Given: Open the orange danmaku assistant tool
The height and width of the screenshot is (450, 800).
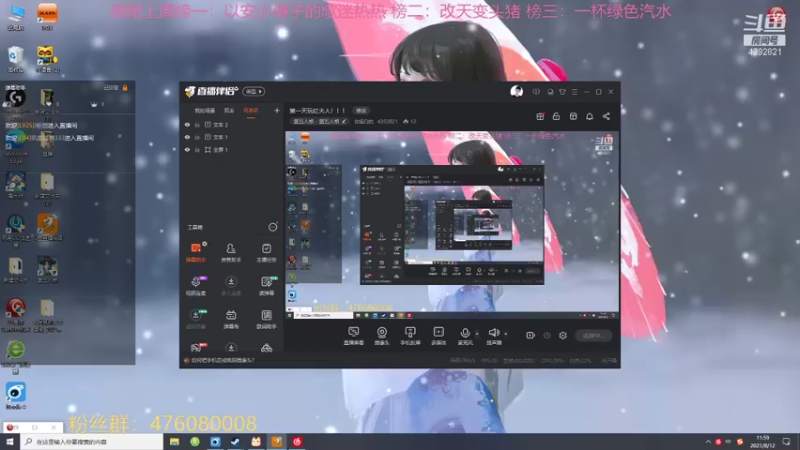Looking at the screenshot, I should coord(196,252).
